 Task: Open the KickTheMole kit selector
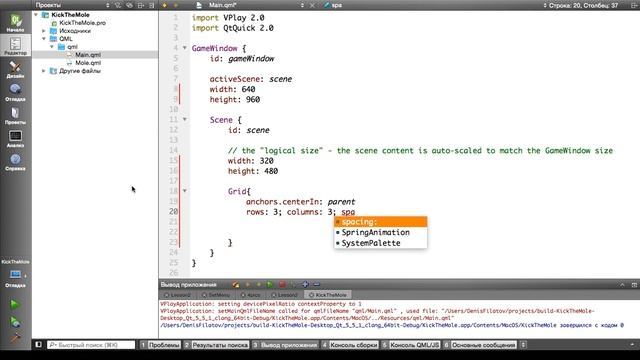[x=16, y=274]
